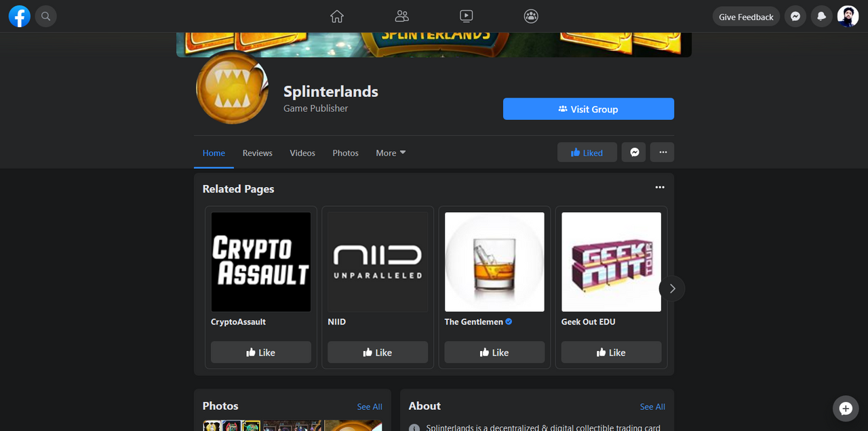
Task: Click the Game Publisher category text
Action: click(x=315, y=108)
